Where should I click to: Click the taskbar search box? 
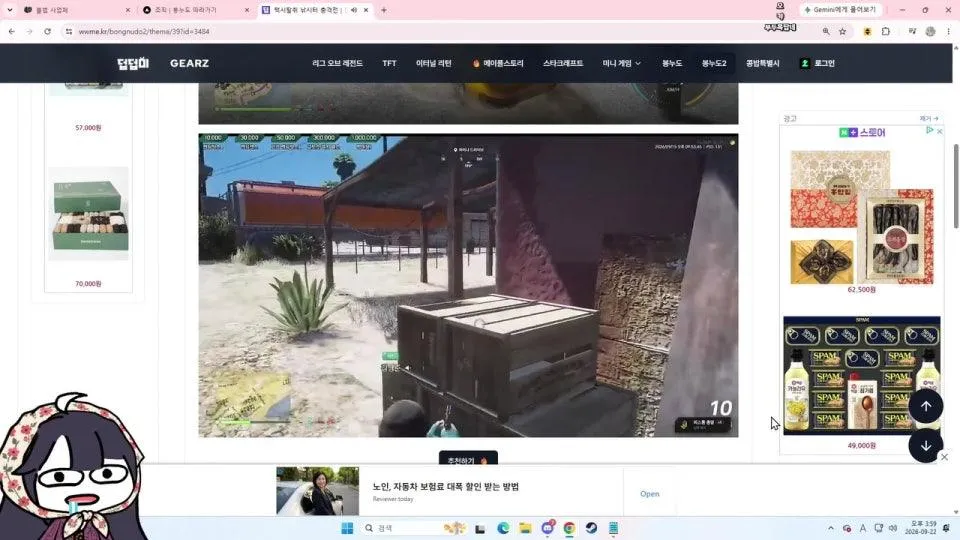coord(414,528)
